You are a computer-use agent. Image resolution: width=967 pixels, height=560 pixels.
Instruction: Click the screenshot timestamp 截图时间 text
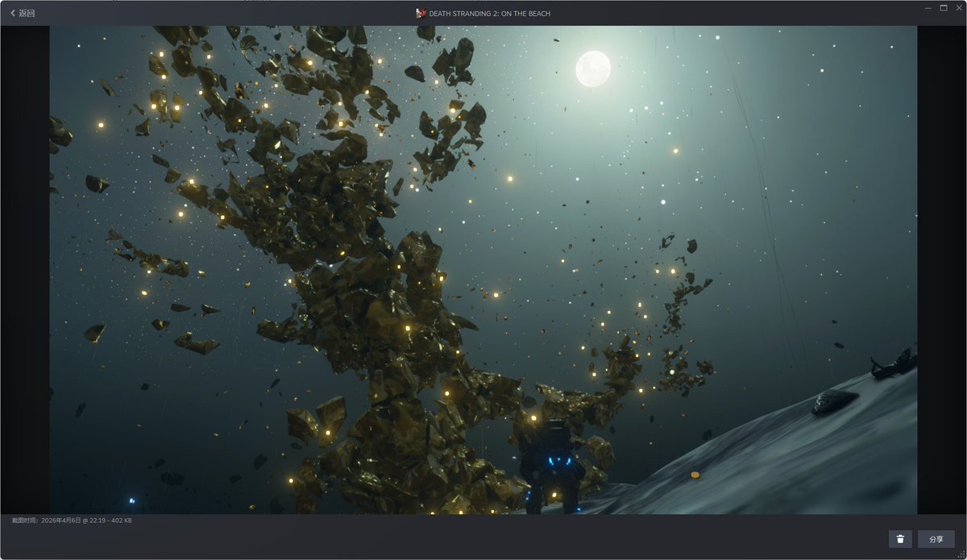(72, 521)
